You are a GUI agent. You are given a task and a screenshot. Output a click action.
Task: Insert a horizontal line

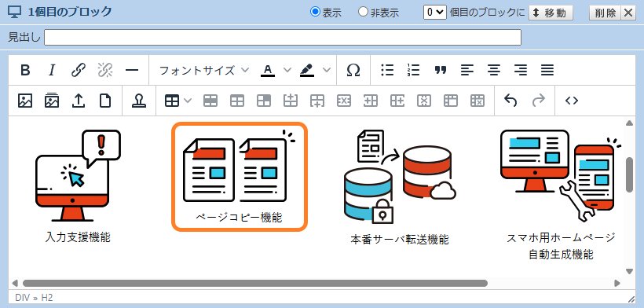pyautogui.click(x=132, y=70)
